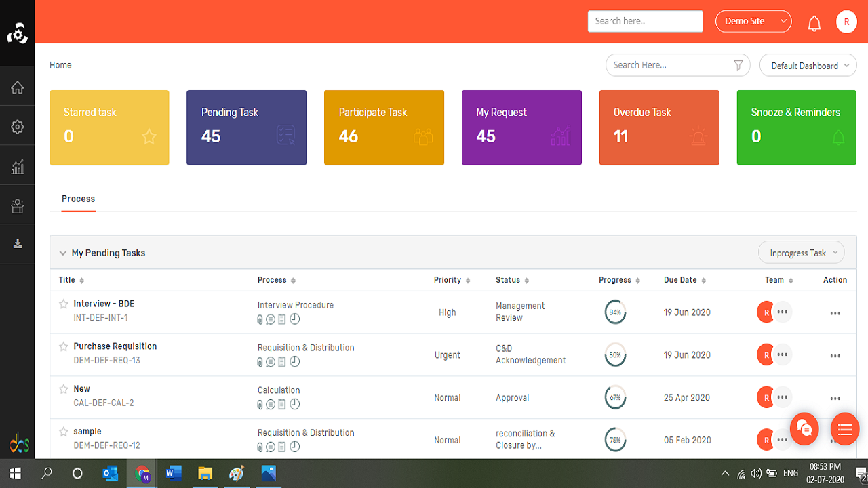This screenshot has height=488, width=868.
Task: Open the Inprogress Task filter dropdown
Action: [802, 252]
